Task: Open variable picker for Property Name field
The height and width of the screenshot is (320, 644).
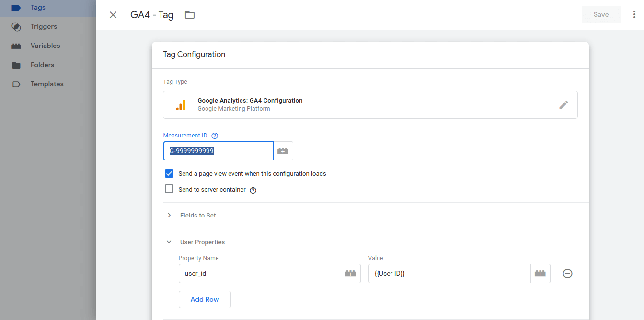Action: click(x=351, y=274)
